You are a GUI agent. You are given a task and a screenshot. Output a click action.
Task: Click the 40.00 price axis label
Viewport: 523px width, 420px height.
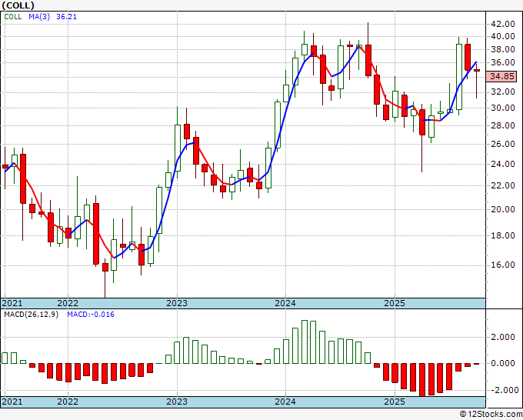click(x=502, y=36)
